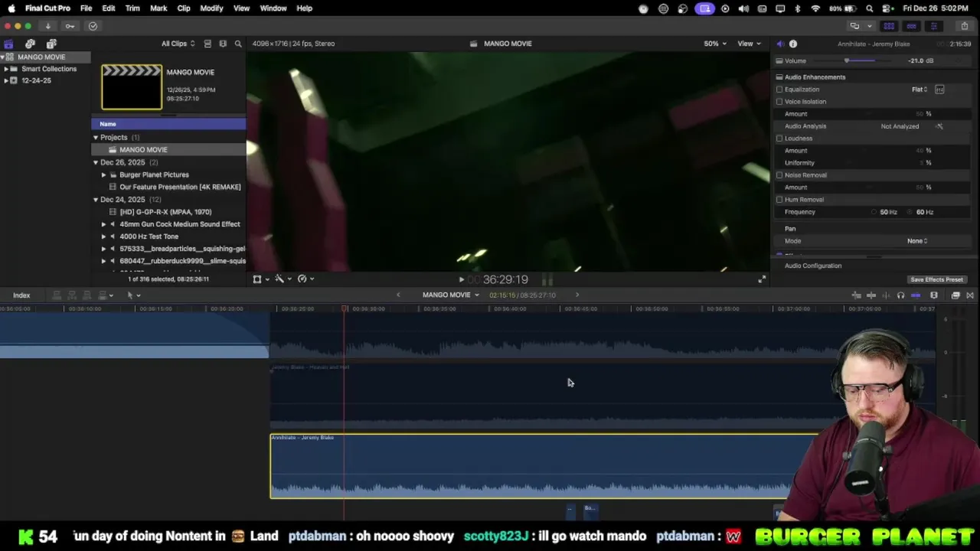Click Save Effects Preset button
Screen dimensions: 980x551
[936, 279]
